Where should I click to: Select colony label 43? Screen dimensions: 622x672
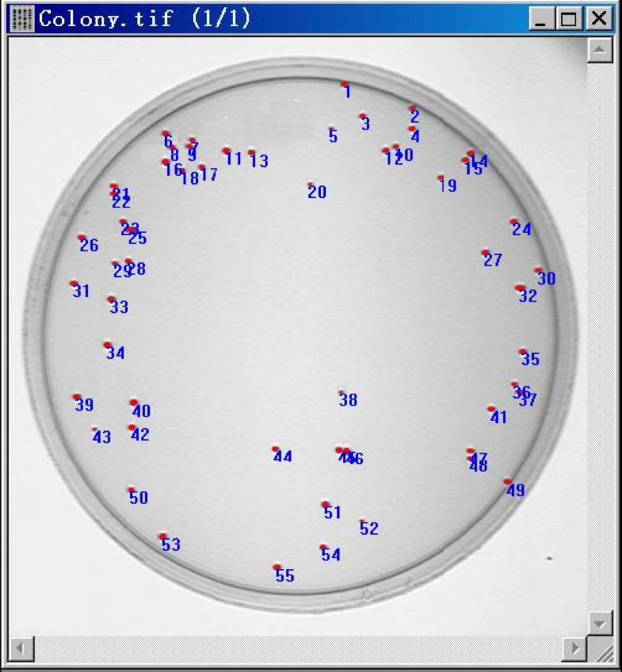pos(101,437)
